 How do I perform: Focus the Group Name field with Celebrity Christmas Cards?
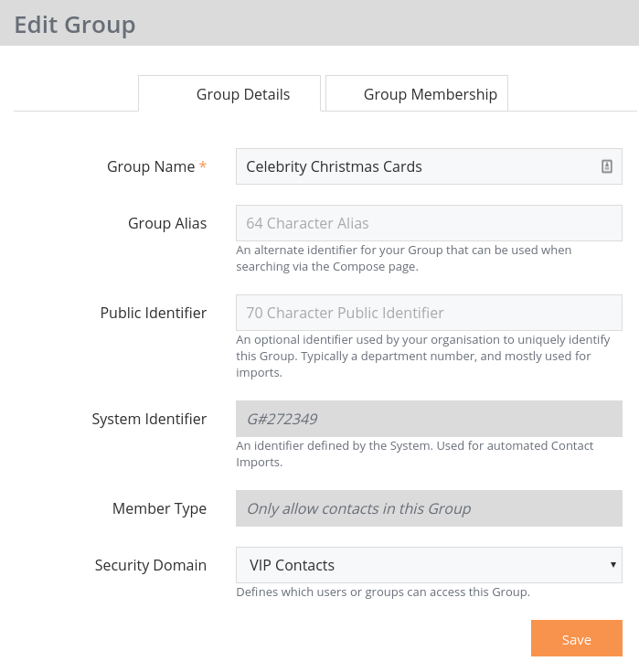(429, 166)
